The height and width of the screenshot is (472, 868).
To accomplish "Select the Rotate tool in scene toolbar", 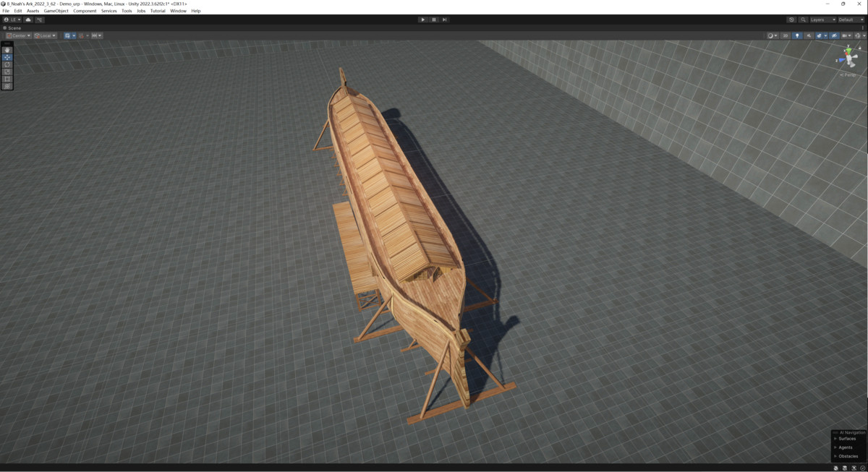I will tap(7, 64).
